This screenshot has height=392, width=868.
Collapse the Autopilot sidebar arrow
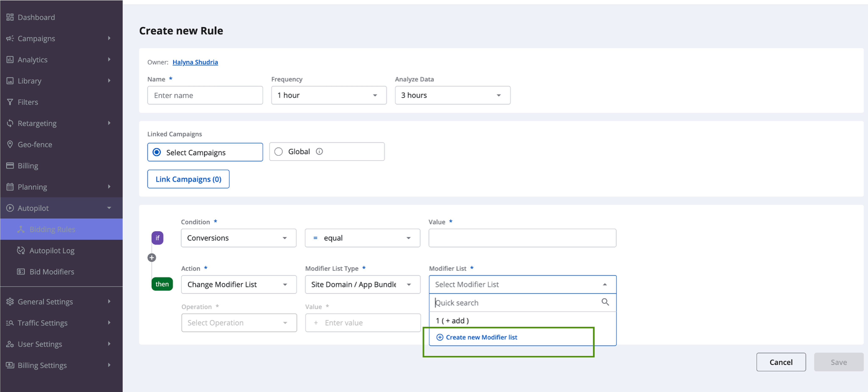tap(109, 208)
